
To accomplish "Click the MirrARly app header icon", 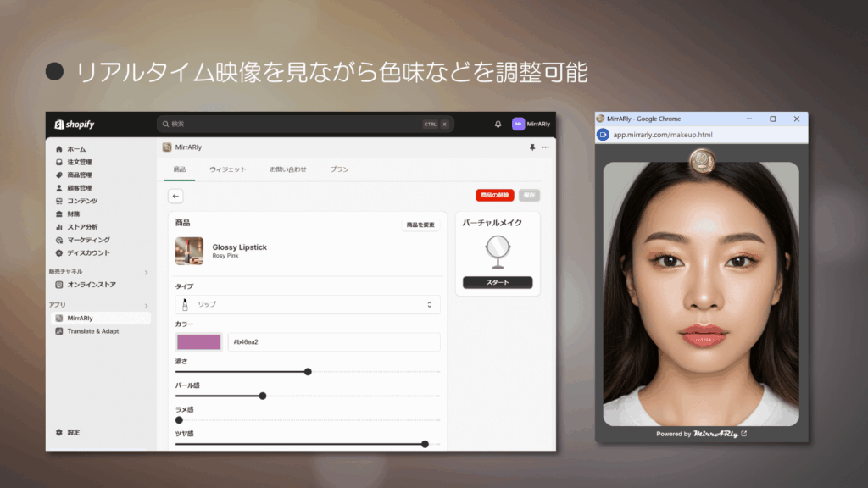I will (x=167, y=147).
